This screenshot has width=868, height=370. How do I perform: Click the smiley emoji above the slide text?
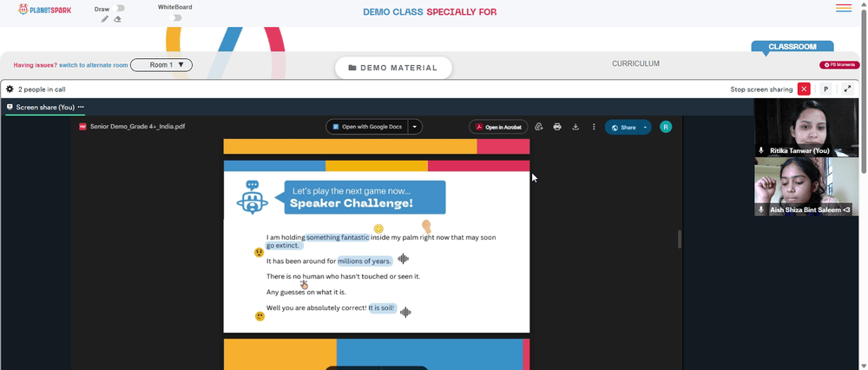point(378,228)
